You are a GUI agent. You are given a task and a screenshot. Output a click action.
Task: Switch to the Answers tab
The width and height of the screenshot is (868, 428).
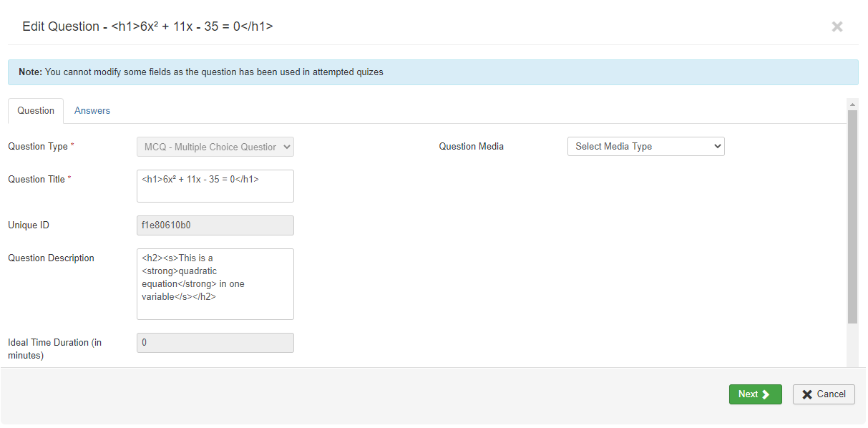click(x=92, y=110)
